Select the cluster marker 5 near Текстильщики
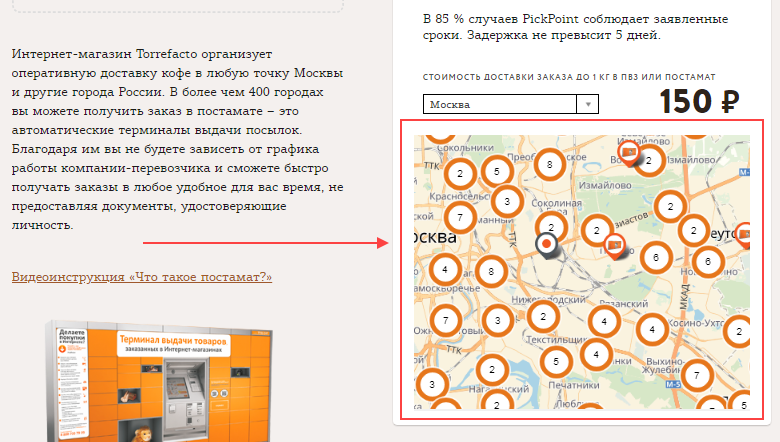The image size is (780, 442). 555,360
